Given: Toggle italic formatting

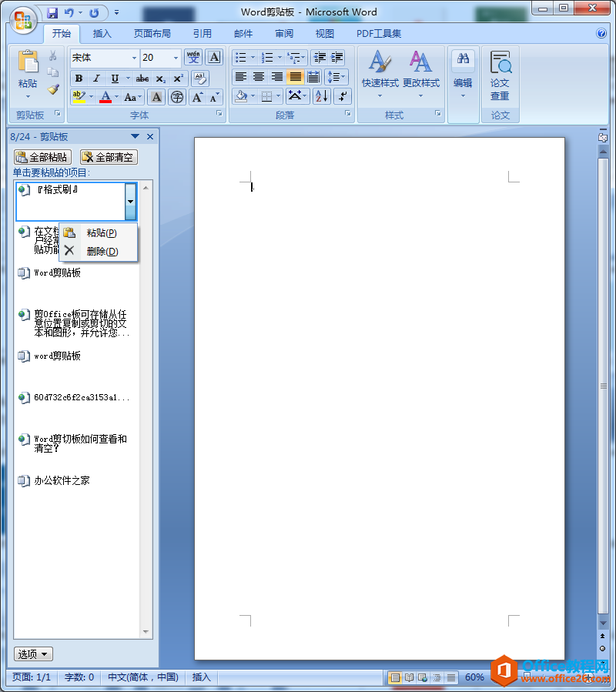Looking at the screenshot, I should click(x=96, y=79).
